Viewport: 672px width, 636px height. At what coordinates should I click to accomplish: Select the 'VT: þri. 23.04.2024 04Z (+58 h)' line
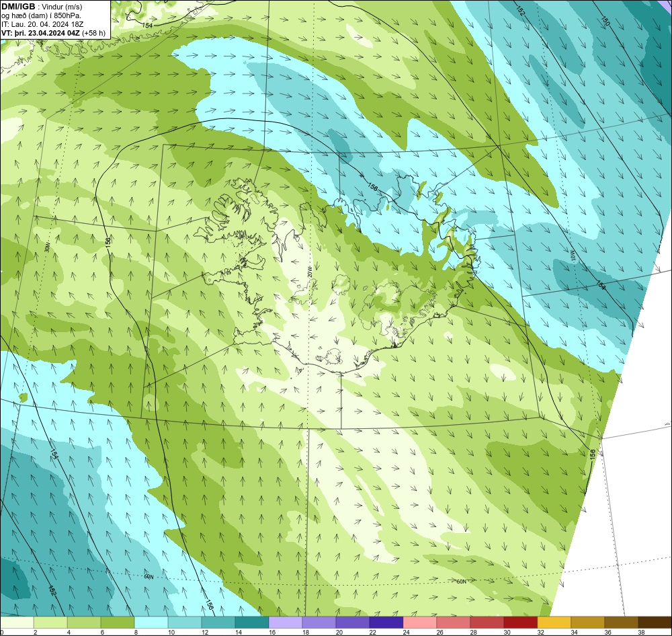click(x=53, y=33)
